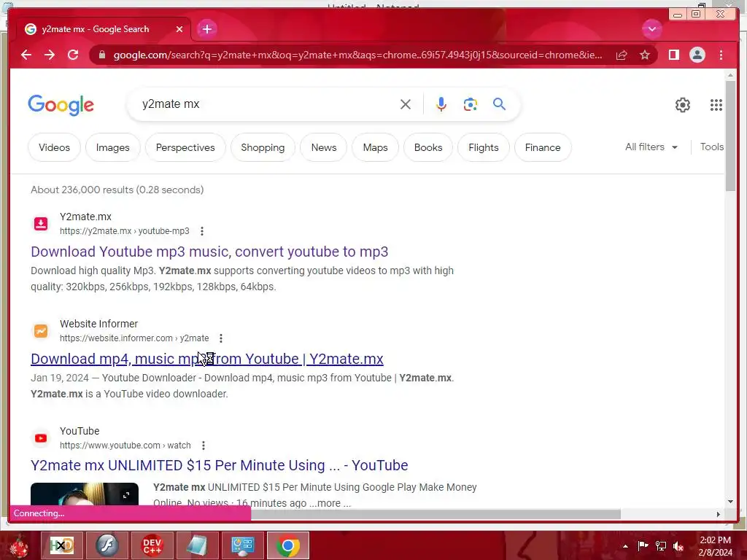Open the taskbar clock showing 2:02 PM
The height and width of the screenshot is (560, 747).
715,546
